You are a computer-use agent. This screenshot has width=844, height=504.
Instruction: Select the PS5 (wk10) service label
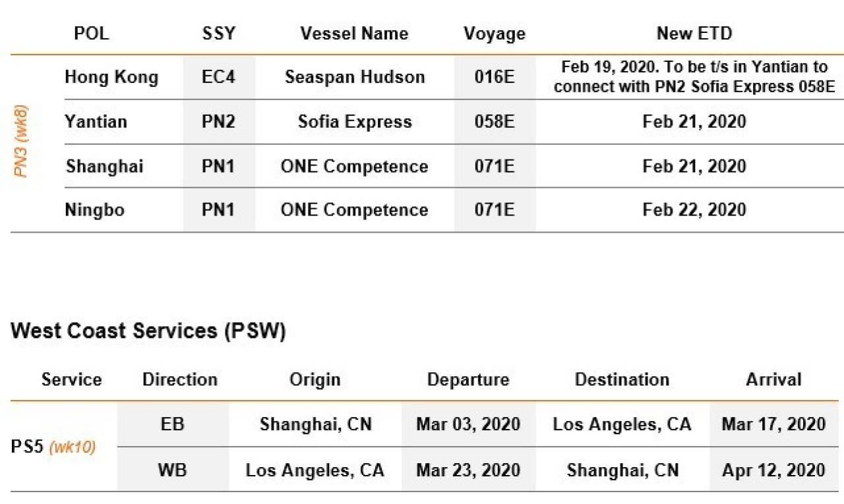53,447
